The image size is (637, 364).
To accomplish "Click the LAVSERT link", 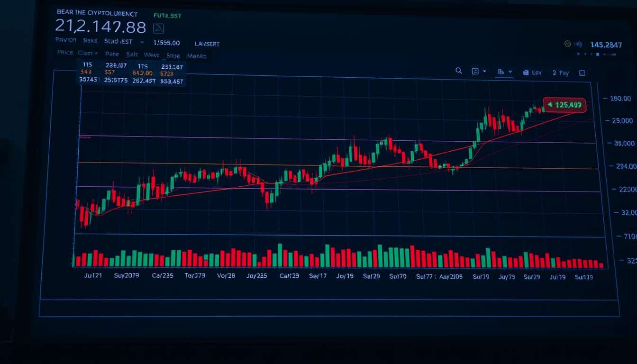I will tap(207, 44).
